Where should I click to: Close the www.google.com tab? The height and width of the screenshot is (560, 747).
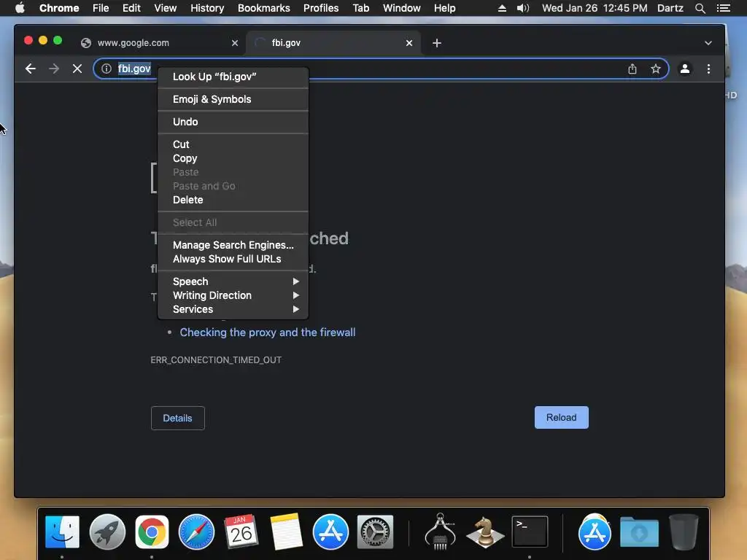tap(234, 43)
